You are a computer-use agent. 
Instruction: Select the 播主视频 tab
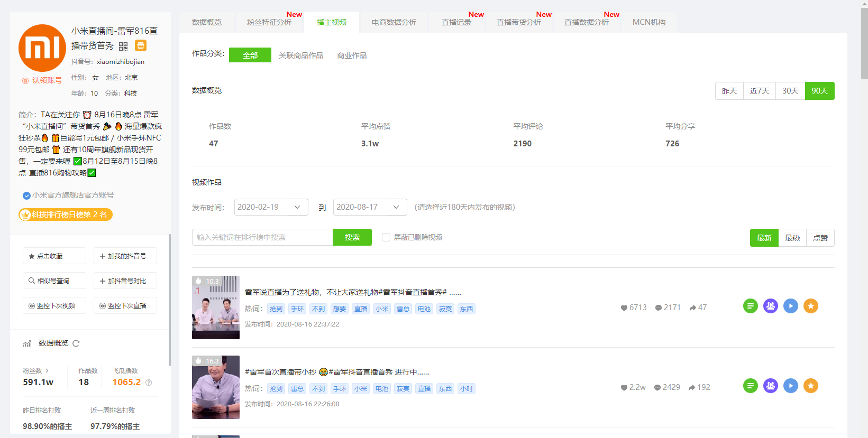pyautogui.click(x=332, y=22)
